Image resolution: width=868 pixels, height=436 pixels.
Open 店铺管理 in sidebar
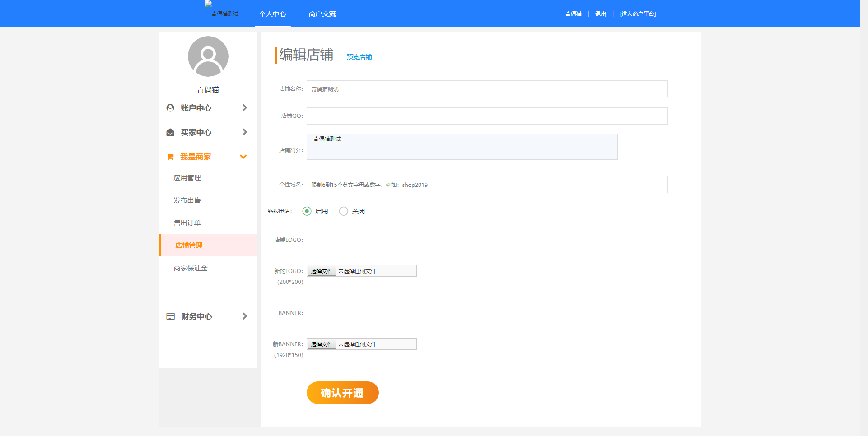208,245
